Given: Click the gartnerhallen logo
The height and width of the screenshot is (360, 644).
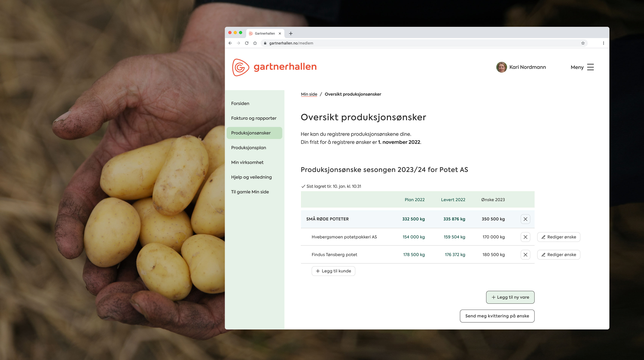Looking at the screenshot, I should (274, 67).
